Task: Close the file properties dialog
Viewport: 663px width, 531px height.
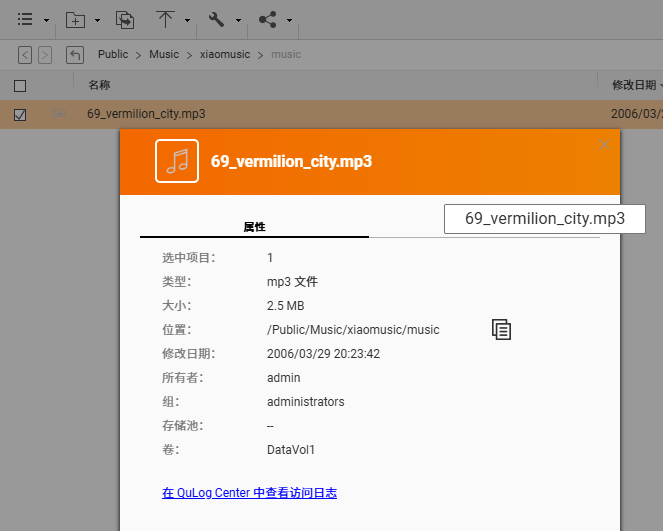Action: click(x=604, y=145)
